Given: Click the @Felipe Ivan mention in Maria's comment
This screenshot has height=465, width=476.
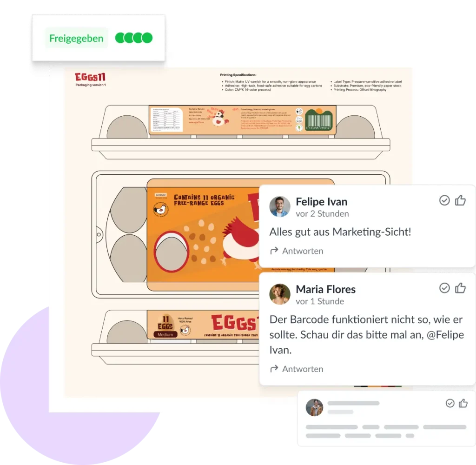Looking at the screenshot, I should click(x=367, y=342).
